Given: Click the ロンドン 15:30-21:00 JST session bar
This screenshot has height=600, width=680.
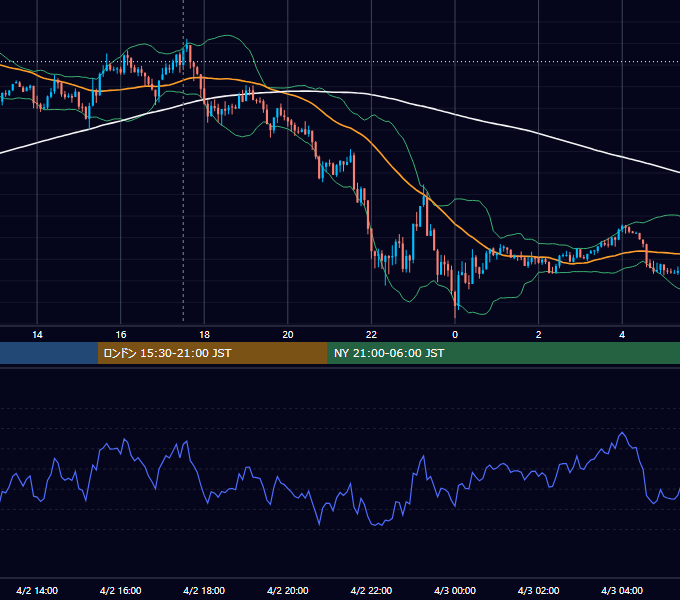Looking at the screenshot, I should [x=212, y=353].
